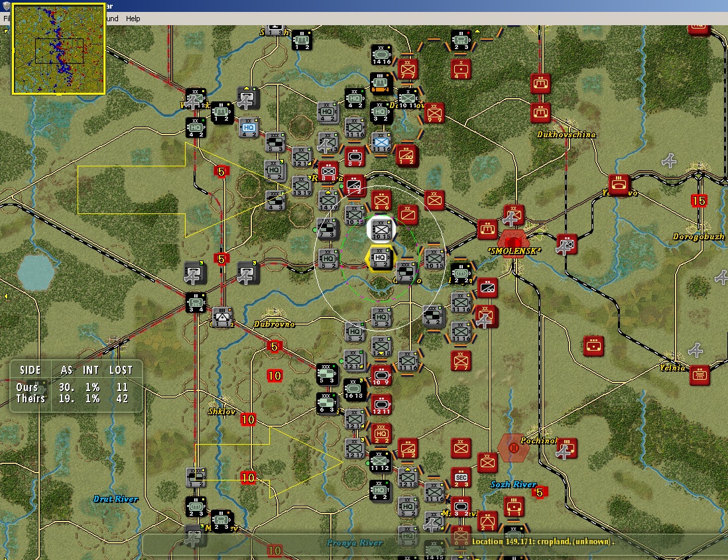Click the red 10 marker beside Shklov

click(248, 420)
